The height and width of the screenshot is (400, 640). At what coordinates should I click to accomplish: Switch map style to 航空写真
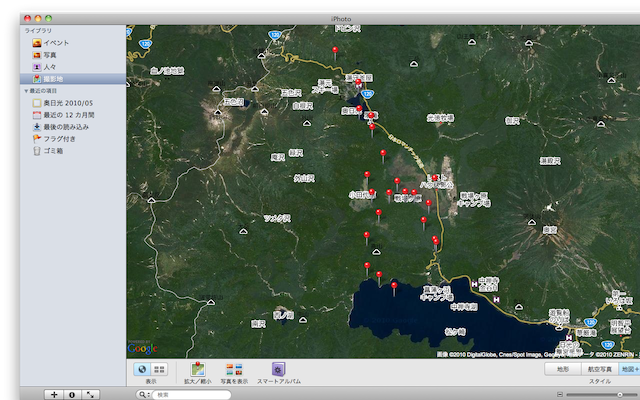pos(600,369)
